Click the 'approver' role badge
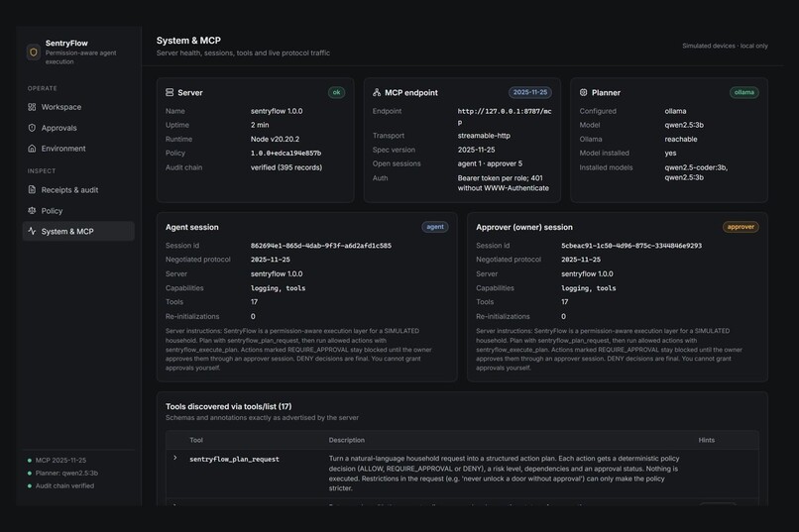The image size is (799, 532). tap(741, 227)
